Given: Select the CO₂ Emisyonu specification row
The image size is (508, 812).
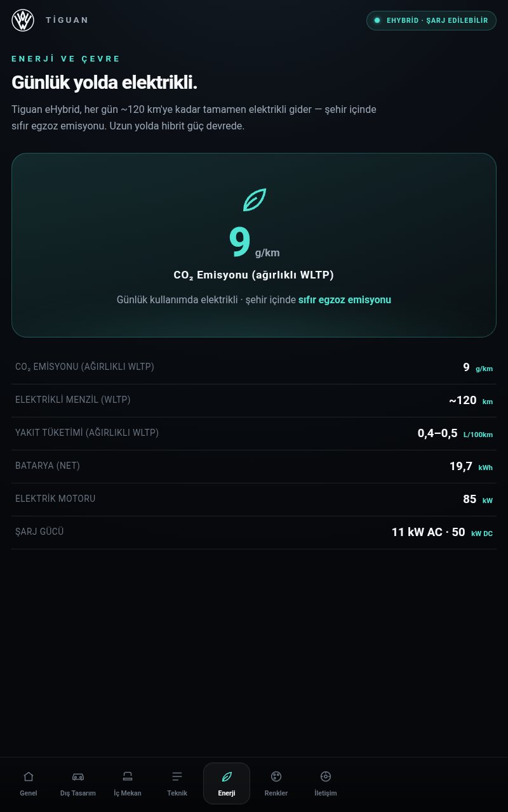Looking at the screenshot, I should 254,367.
